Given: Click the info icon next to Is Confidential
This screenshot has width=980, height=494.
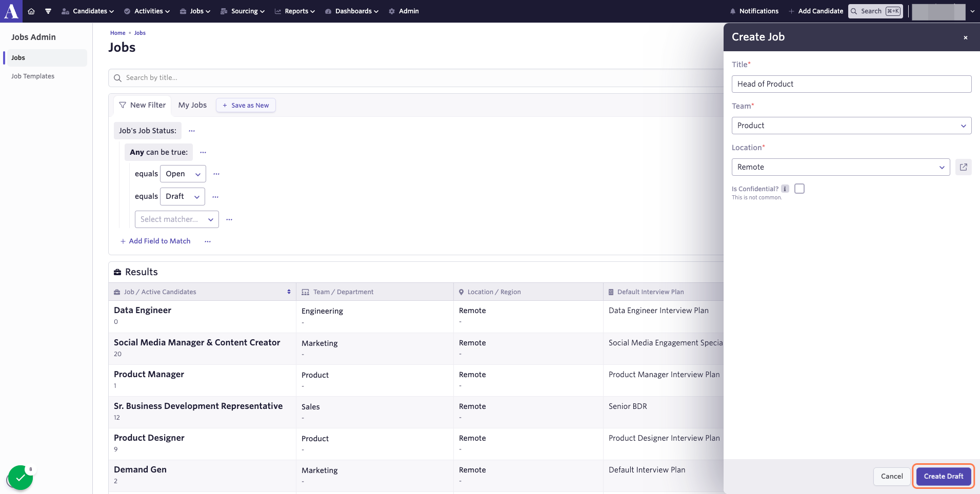Looking at the screenshot, I should 785,189.
